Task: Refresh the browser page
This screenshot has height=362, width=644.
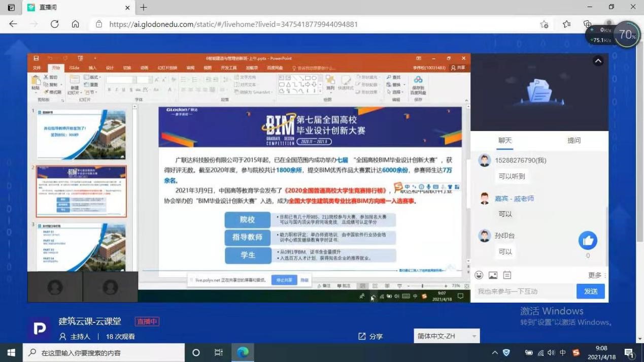Action: 55,24
